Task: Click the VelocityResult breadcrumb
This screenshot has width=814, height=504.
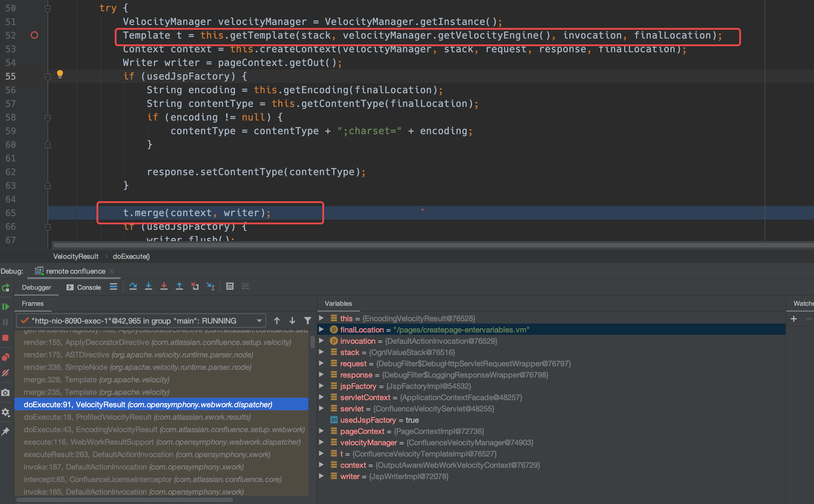Action: (x=76, y=256)
